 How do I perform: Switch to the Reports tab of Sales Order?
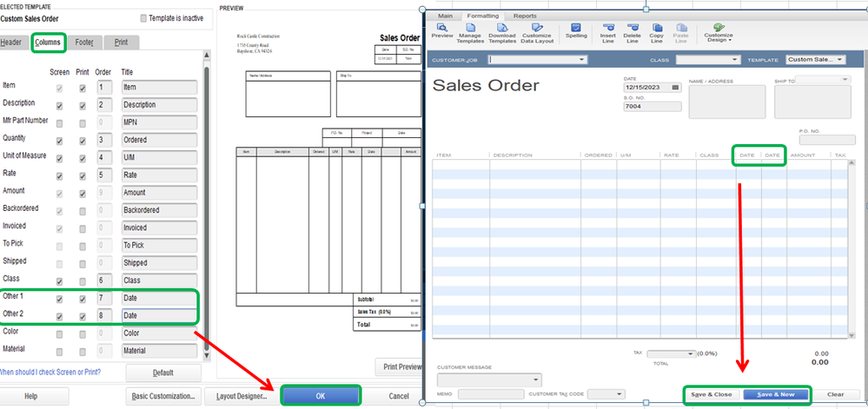tap(525, 16)
